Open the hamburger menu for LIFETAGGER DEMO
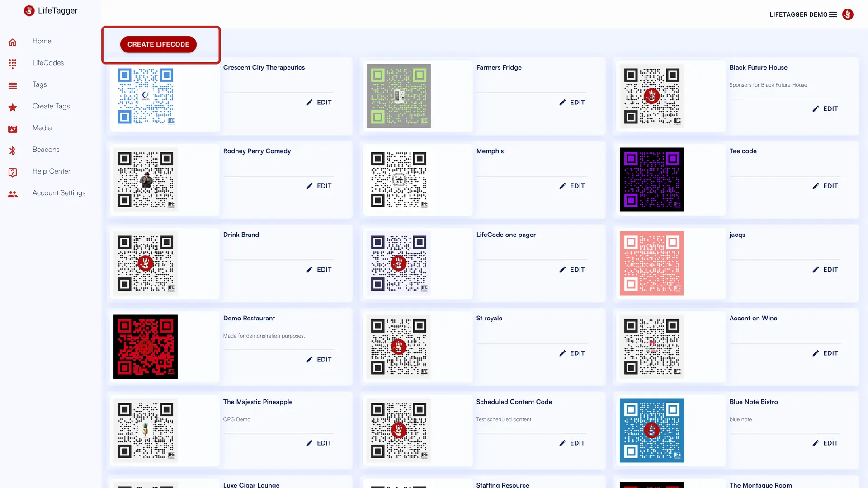 (834, 14)
